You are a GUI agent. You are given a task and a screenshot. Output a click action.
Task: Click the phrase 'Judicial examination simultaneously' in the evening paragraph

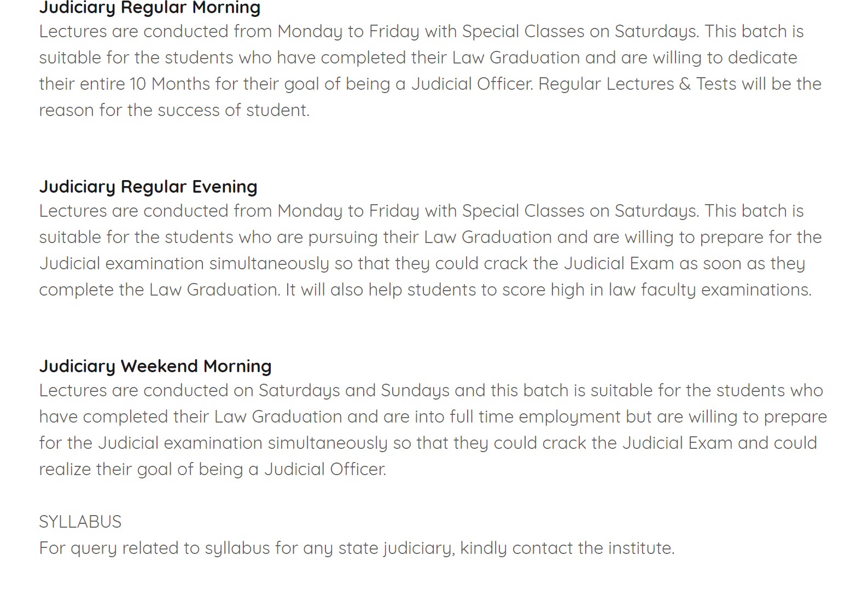click(184, 263)
